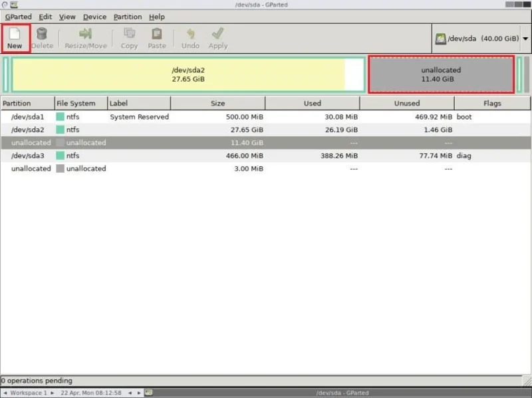Open the Partition menu

pos(128,17)
